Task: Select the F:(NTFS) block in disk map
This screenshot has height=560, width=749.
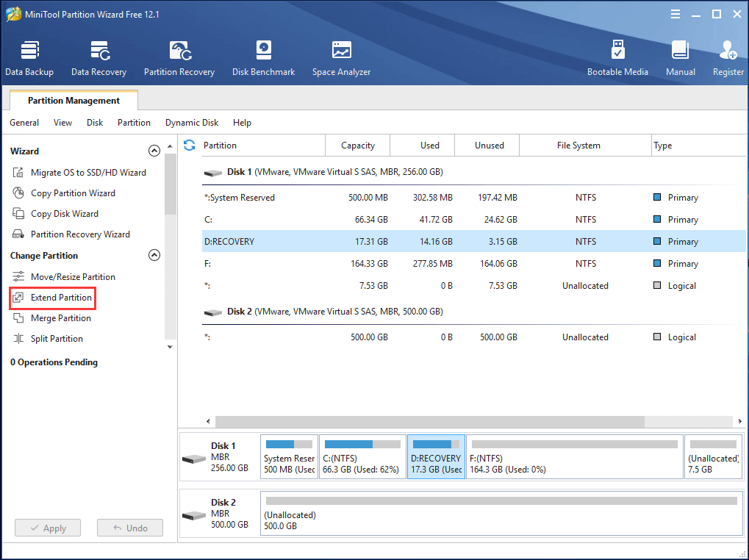Action: (x=575, y=457)
